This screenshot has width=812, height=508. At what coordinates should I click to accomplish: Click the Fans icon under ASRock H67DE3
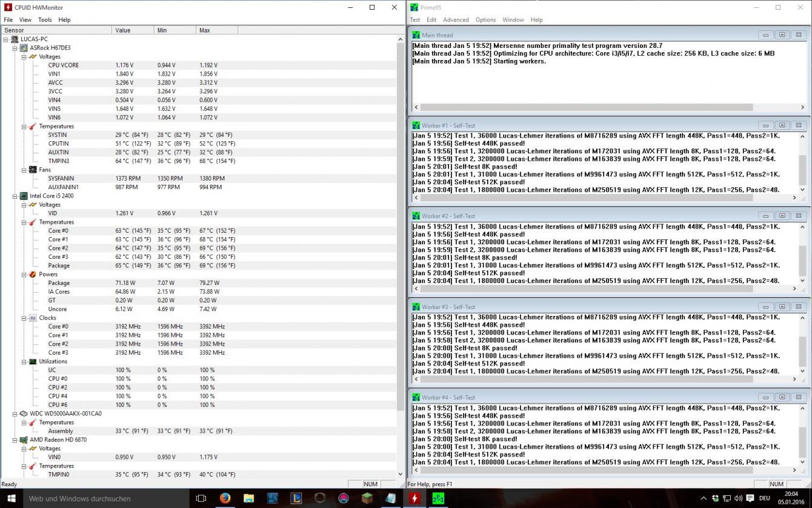coord(33,170)
